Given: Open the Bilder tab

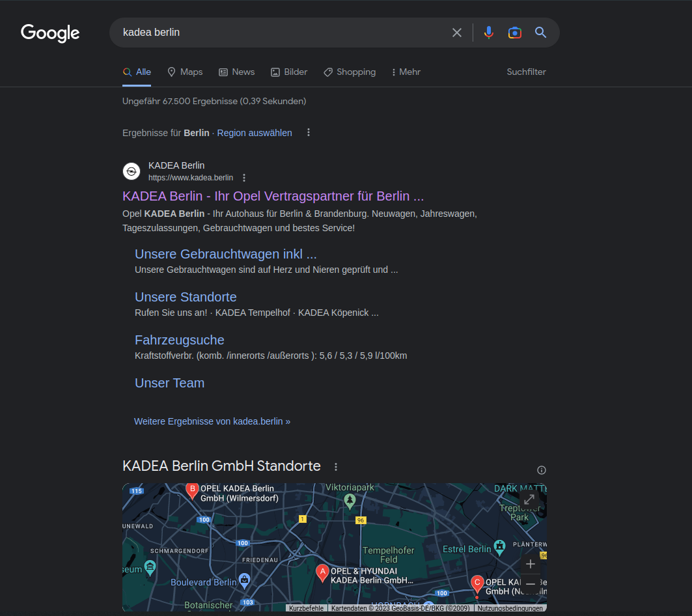Looking at the screenshot, I should coord(289,72).
